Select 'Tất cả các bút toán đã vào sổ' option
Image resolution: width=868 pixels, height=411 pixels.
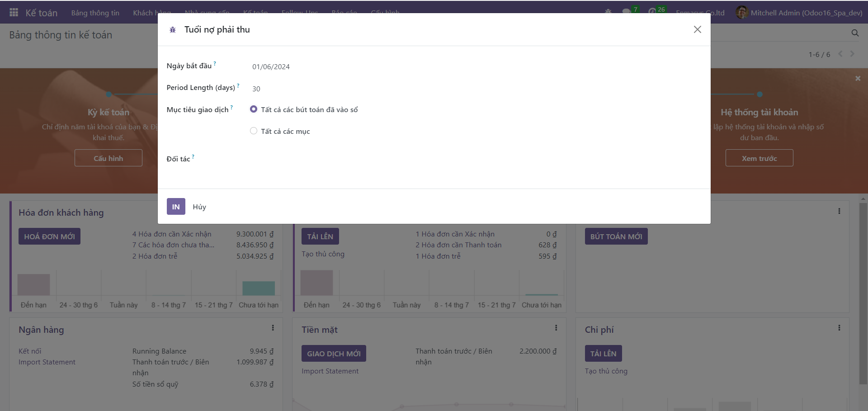point(254,109)
